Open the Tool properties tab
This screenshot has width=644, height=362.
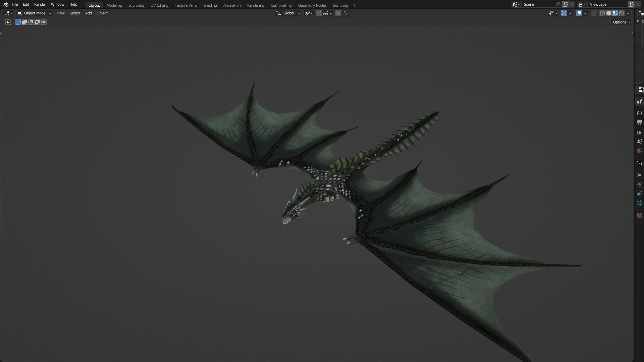(x=640, y=101)
